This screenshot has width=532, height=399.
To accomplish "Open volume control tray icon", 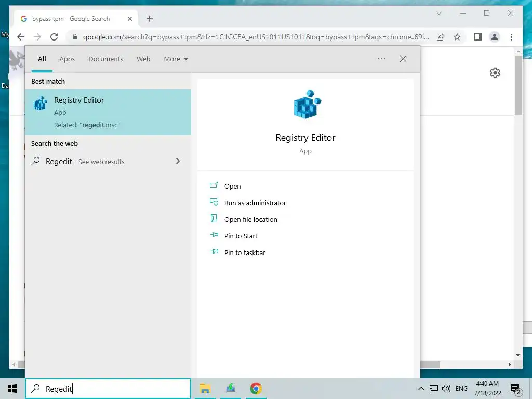I will pyautogui.click(x=446, y=389).
